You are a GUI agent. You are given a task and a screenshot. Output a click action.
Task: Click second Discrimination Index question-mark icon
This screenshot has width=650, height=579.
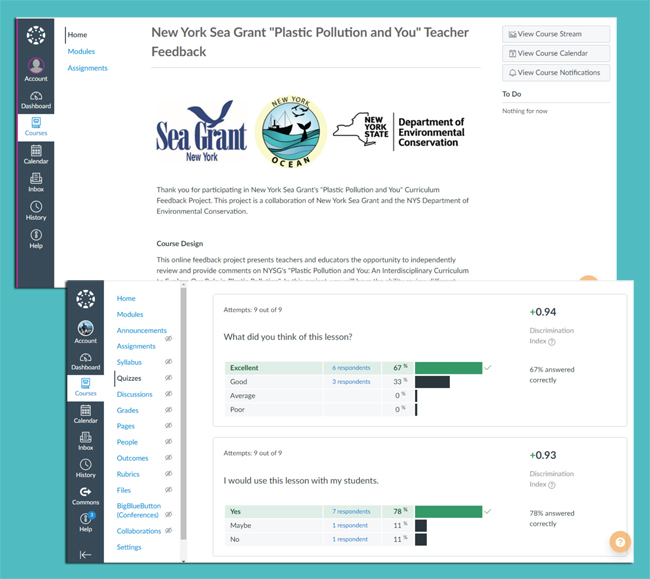(552, 485)
